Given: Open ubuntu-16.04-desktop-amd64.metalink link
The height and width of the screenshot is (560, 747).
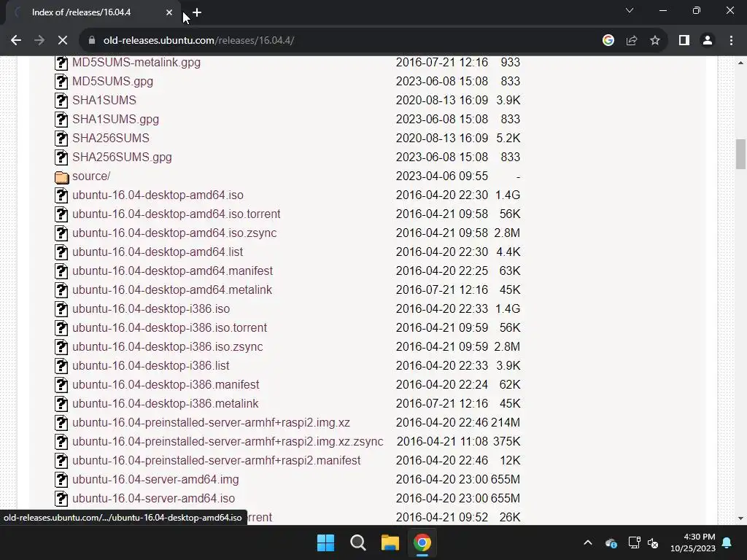Looking at the screenshot, I should (x=172, y=290).
